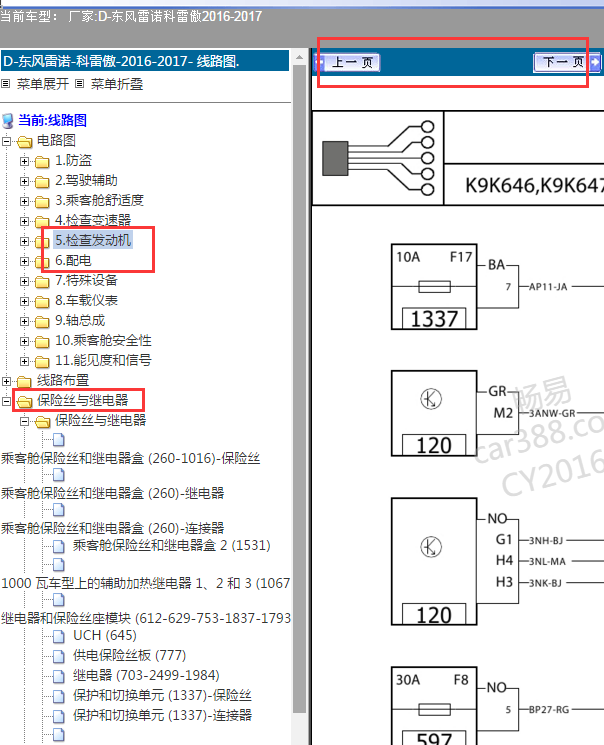This screenshot has width=604, height=745.
Task: Expand the 5.检查发动机 folder
Action: [24, 241]
